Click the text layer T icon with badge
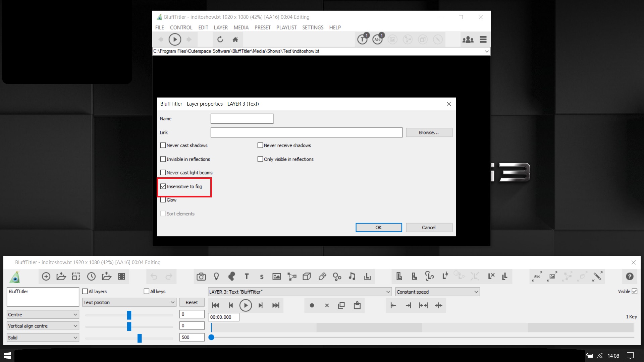The width and height of the screenshot is (644, 362). (x=363, y=39)
